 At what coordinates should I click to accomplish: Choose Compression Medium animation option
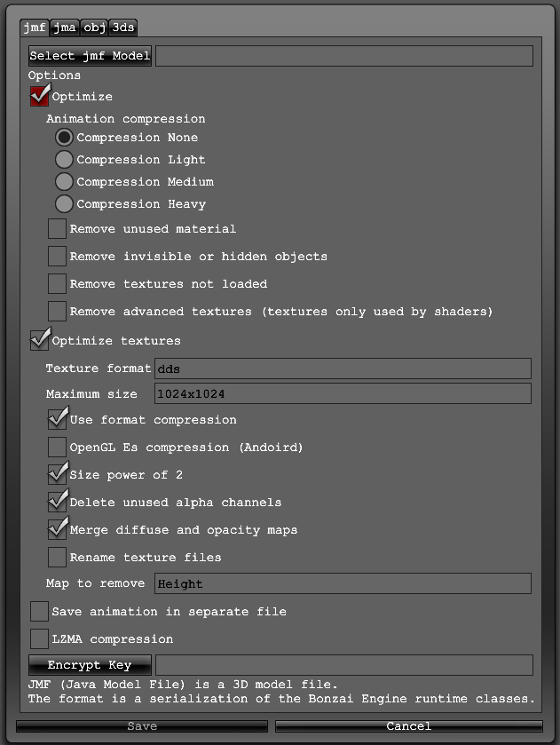point(64,182)
